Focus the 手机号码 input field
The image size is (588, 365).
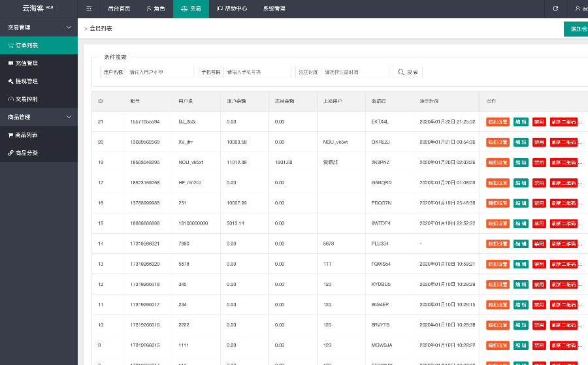[x=255, y=72]
